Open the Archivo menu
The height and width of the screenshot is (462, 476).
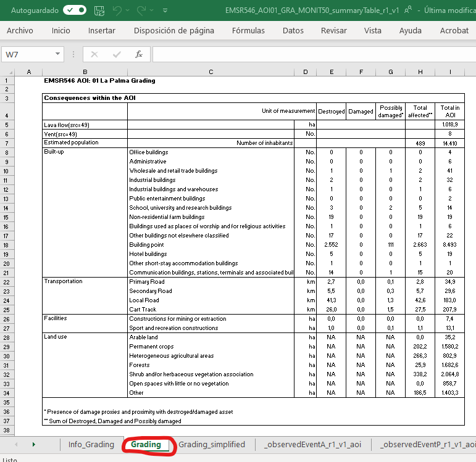coord(20,31)
